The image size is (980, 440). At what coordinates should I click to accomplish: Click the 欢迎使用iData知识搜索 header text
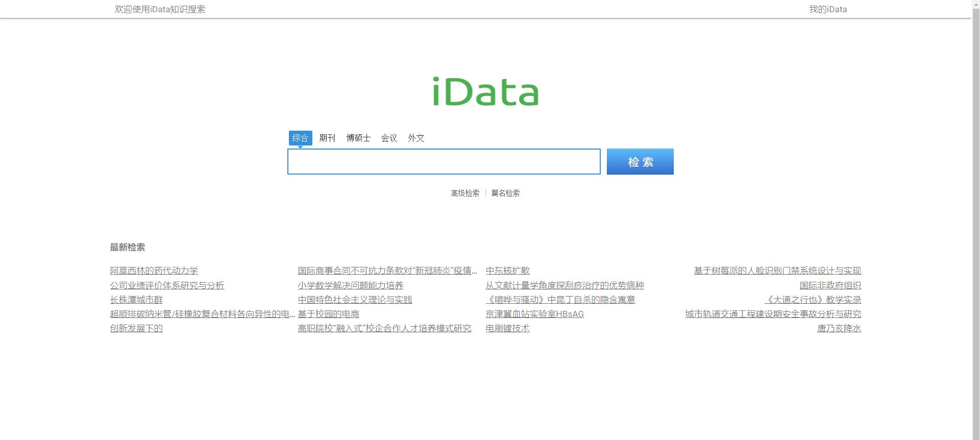coord(160,9)
